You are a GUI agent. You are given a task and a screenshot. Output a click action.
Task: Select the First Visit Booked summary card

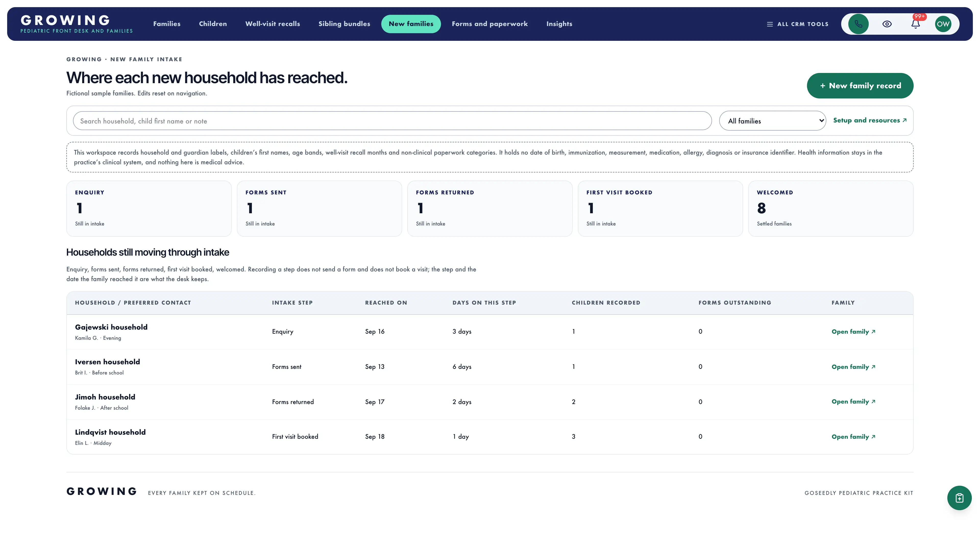(x=660, y=208)
